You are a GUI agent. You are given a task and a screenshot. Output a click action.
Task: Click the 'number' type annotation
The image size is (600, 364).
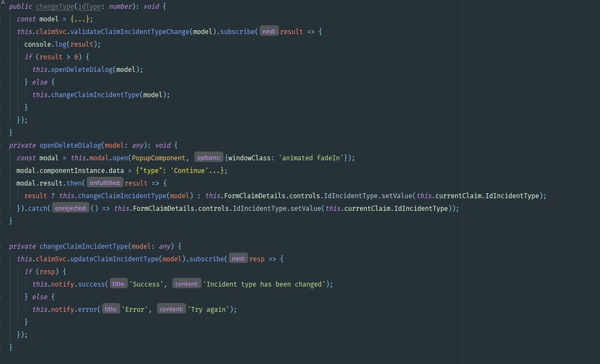120,7
